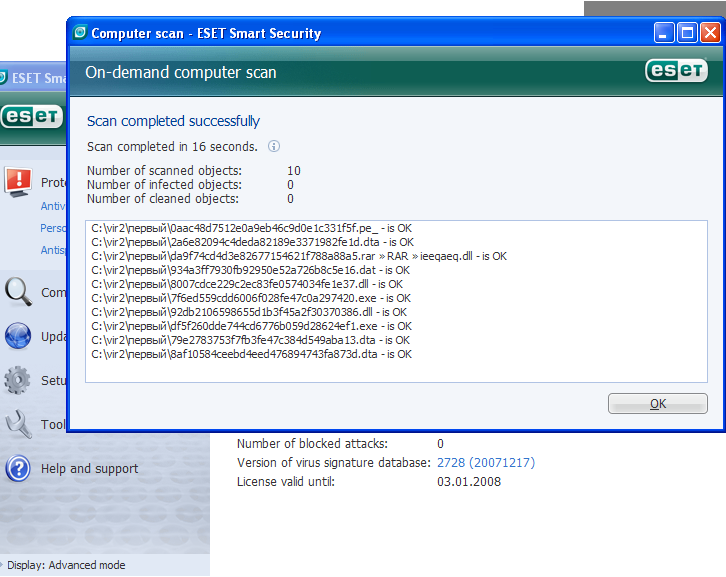Image resolution: width=726 pixels, height=577 pixels.
Task: Click Number of scanned objects value 10
Action: 294,170
